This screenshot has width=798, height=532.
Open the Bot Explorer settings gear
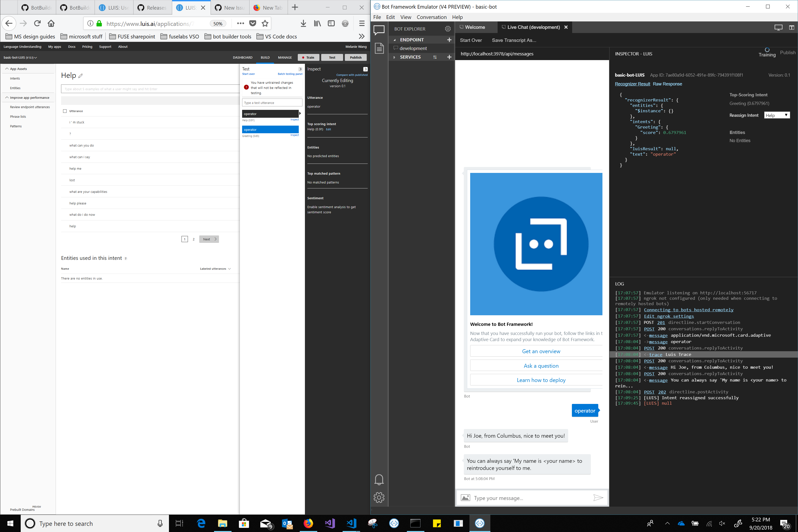[448, 29]
